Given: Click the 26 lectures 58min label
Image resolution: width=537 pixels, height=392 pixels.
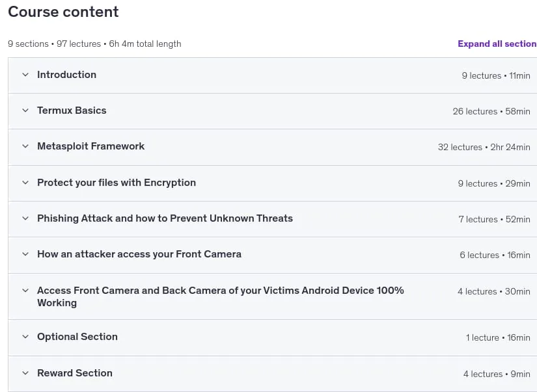Looking at the screenshot, I should click(x=491, y=111).
